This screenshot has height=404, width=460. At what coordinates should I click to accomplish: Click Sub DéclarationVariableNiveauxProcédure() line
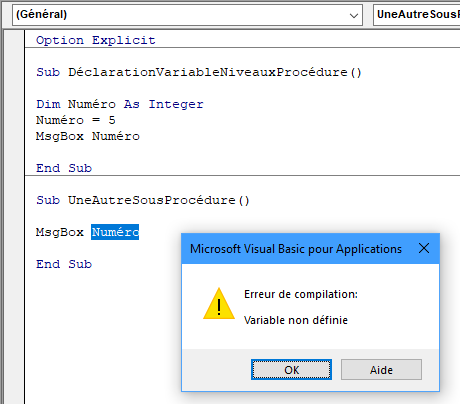(199, 72)
